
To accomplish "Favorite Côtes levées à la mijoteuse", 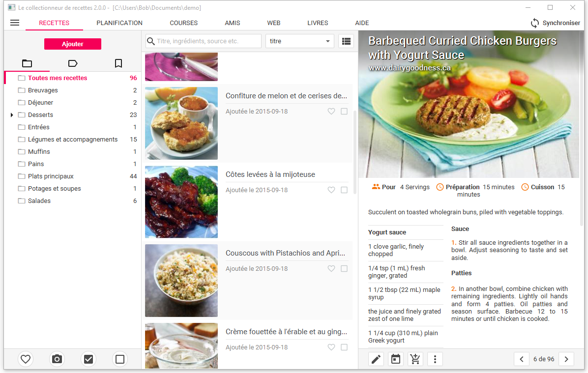I will pyautogui.click(x=331, y=190).
